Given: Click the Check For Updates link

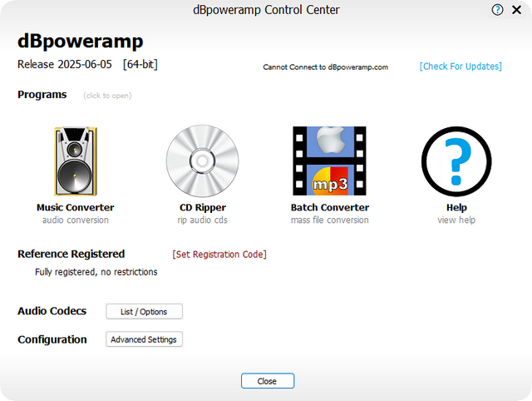Looking at the screenshot, I should tap(461, 67).
